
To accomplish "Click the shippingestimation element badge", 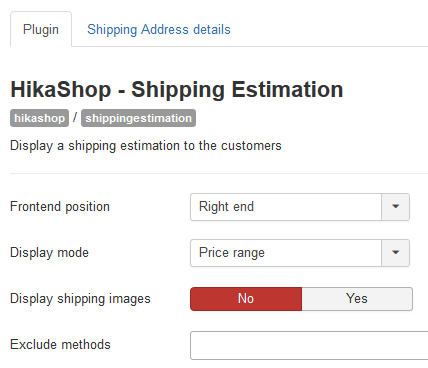I will point(138,118).
